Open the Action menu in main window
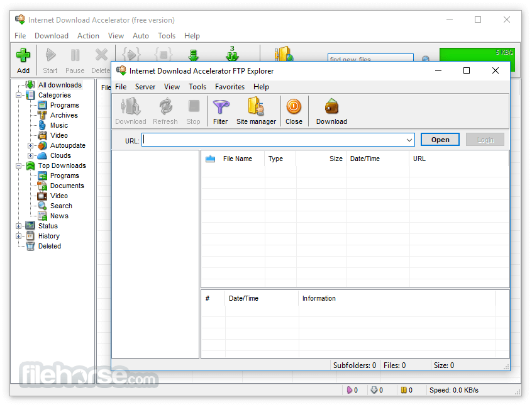Image resolution: width=532 pixels, height=407 pixels. point(88,36)
